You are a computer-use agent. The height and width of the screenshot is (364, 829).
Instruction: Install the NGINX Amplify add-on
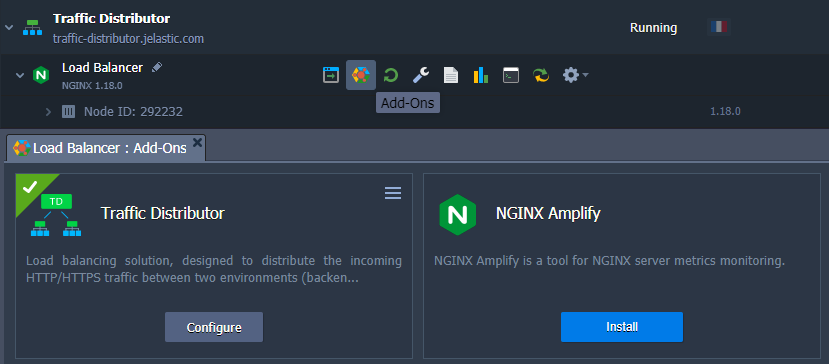point(622,327)
